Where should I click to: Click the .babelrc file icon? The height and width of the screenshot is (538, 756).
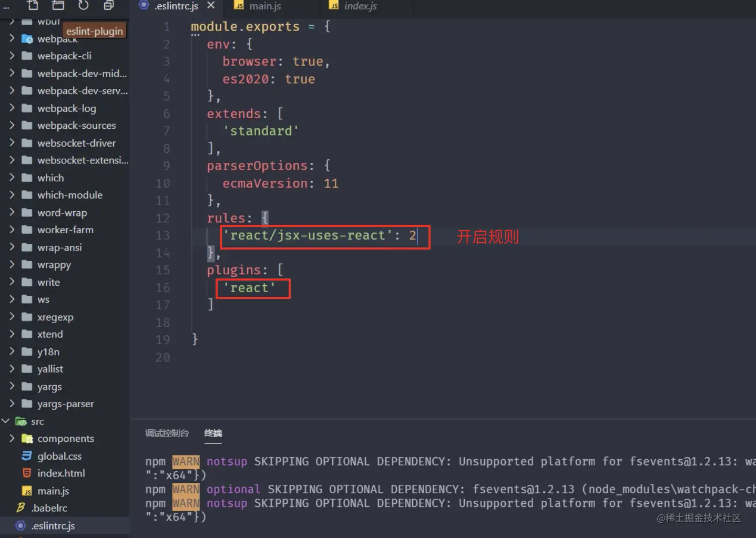[x=21, y=508]
